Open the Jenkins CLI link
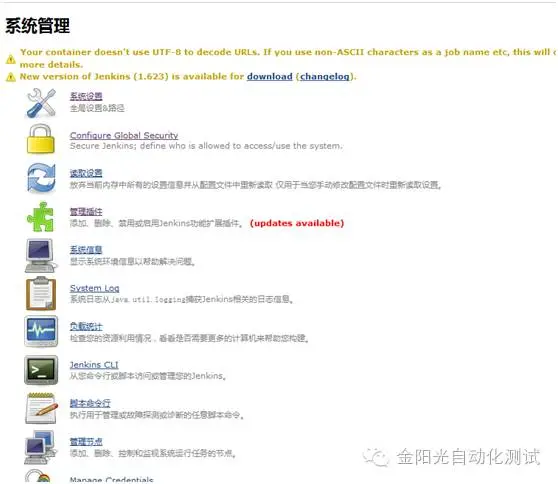The height and width of the screenshot is (484, 558). (94, 365)
